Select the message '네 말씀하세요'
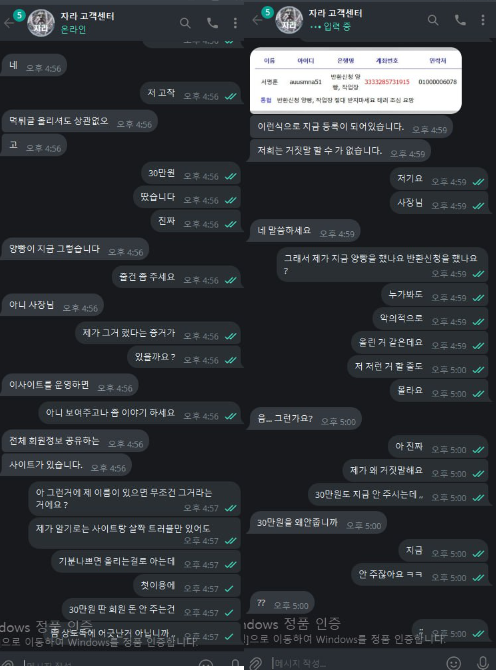The image size is (496, 670). click(x=305, y=231)
